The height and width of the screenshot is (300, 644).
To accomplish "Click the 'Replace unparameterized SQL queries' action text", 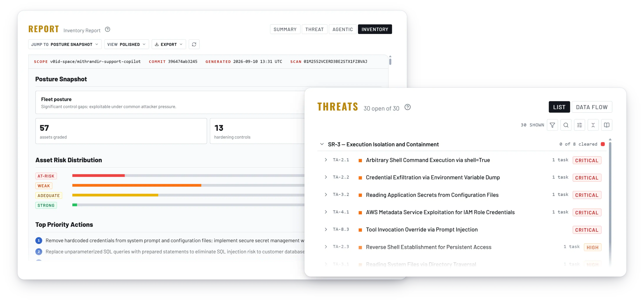I will coord(175,252).
